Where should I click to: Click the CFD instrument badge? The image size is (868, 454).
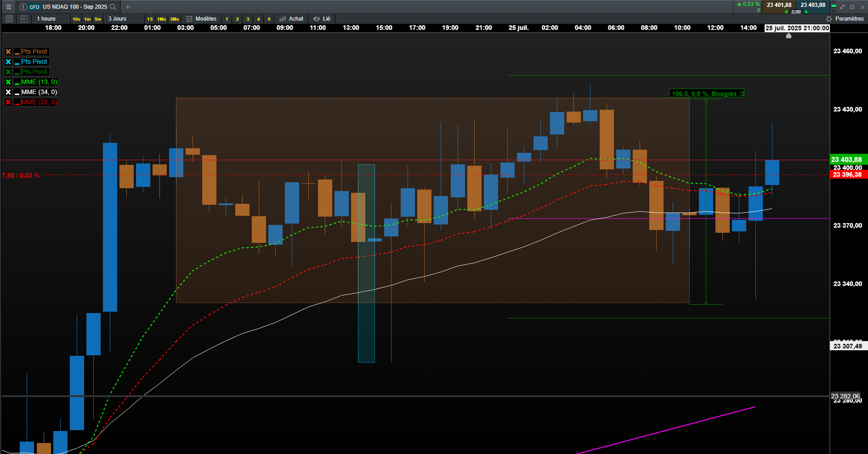34,7
